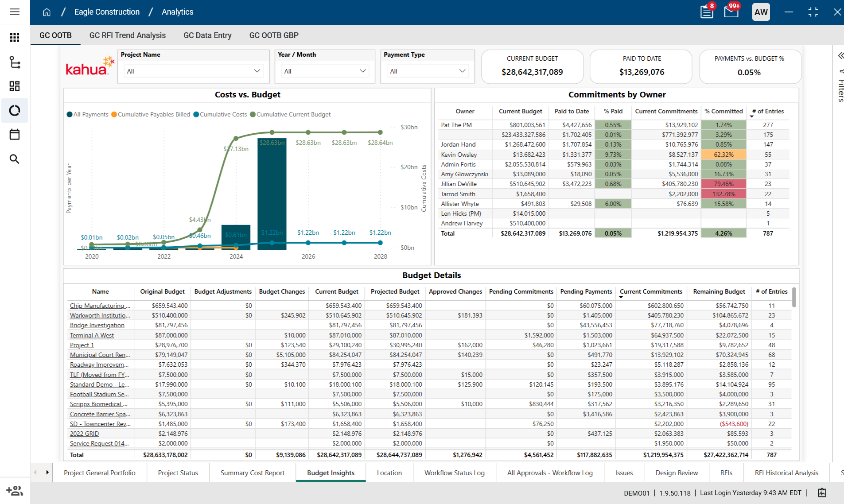Click the search magnifier icon
The height and width of the screenshot is (504, 844).
(x=15, y=159)
